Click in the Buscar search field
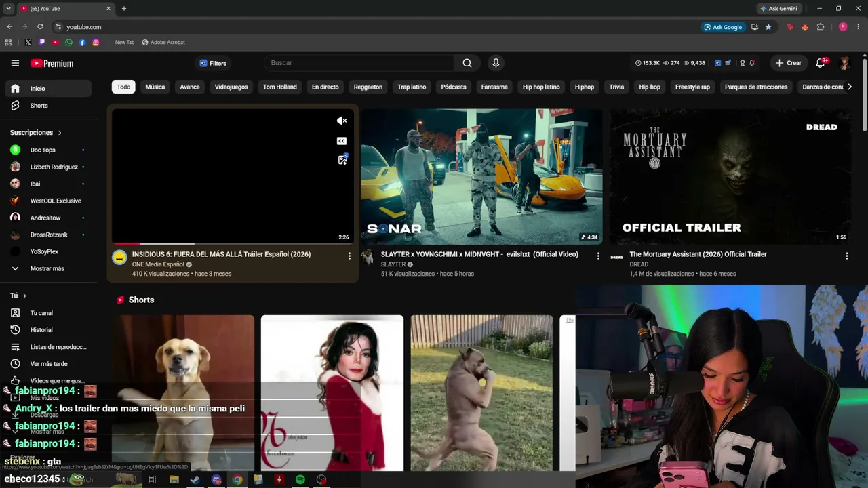 359,63
